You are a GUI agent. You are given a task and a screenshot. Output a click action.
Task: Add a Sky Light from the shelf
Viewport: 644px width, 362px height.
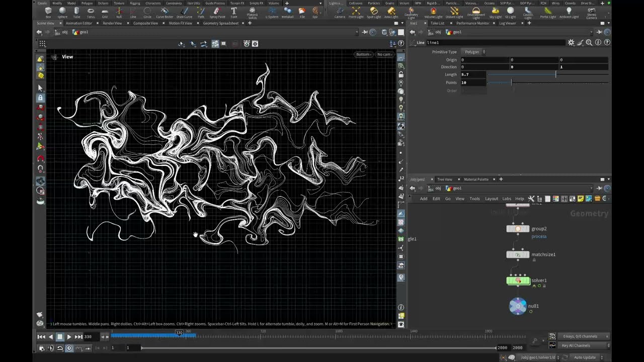click(496, 12)
